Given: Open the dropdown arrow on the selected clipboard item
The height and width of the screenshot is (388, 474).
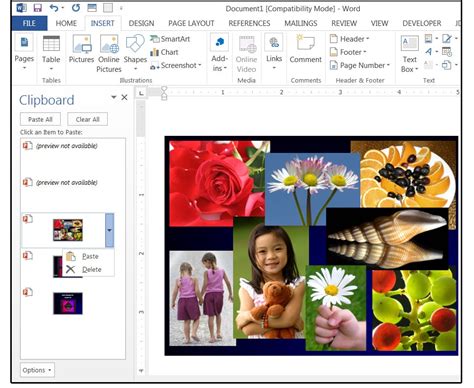Looking at the screenshot, I should pyautogui.click(x=109, y=230).
